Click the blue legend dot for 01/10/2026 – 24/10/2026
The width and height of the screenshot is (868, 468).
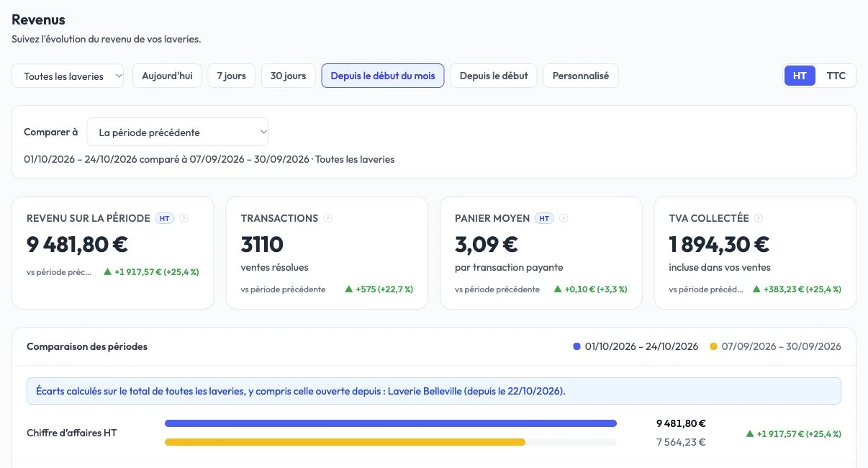coord(577,346)
